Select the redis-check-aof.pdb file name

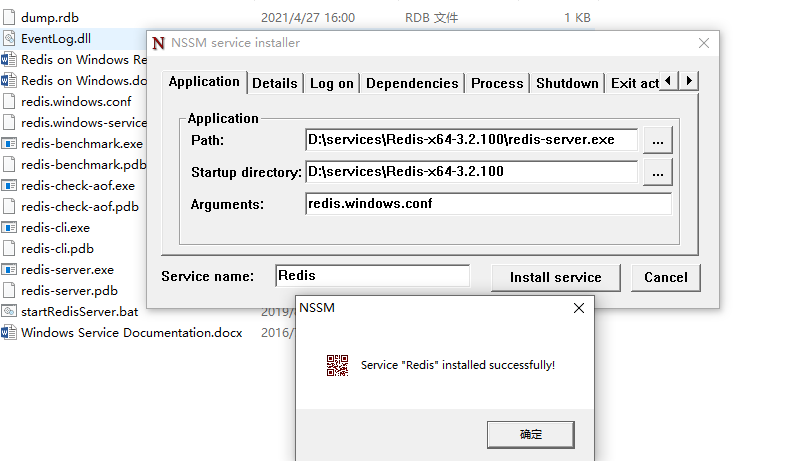80,207
